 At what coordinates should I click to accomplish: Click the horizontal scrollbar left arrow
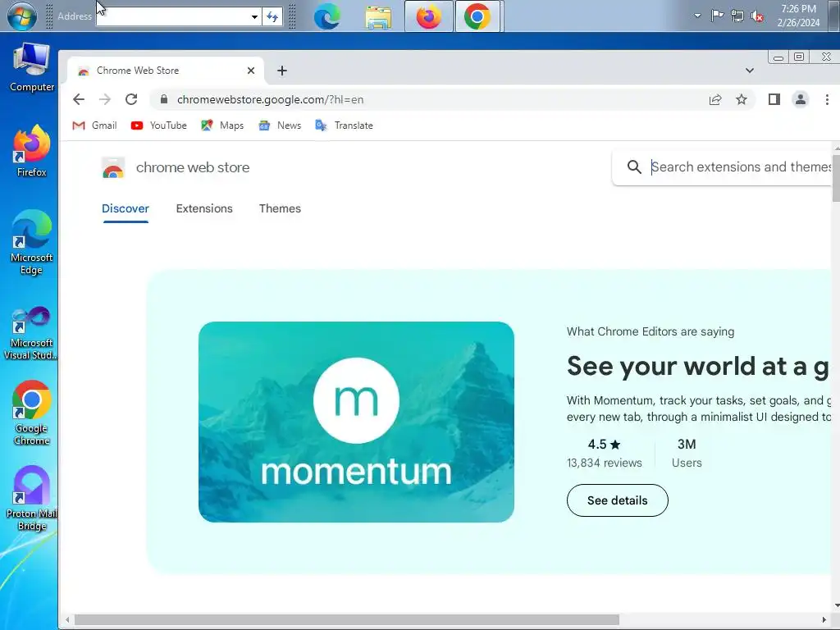67,620
